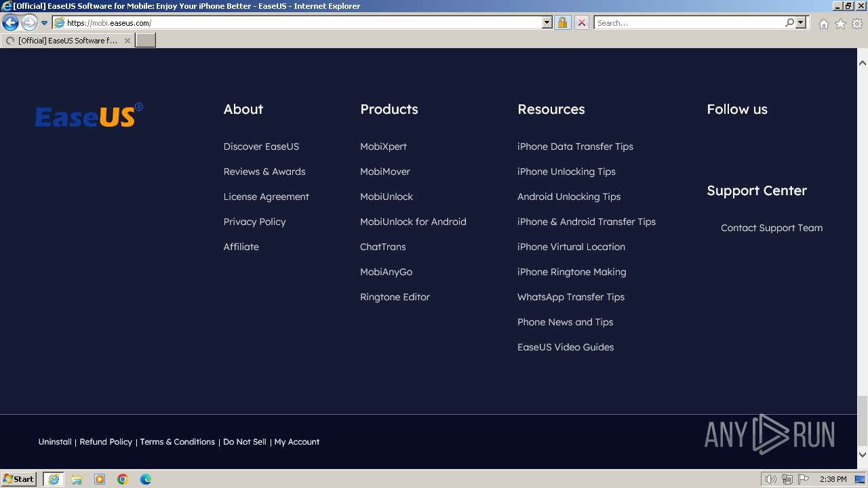Open My Account footer link
868x488 pixels.
click(x=297, y=442)
